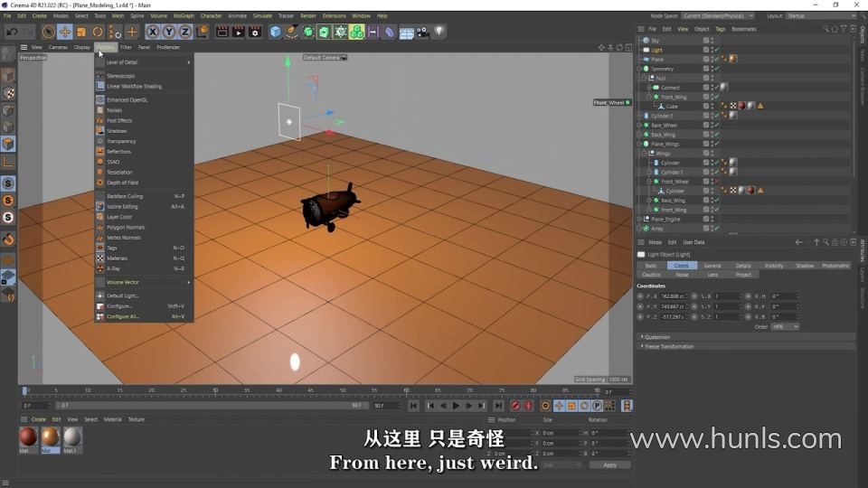Click the Render View clapperboard icon
868x488 pixels.
pos(222,33)
